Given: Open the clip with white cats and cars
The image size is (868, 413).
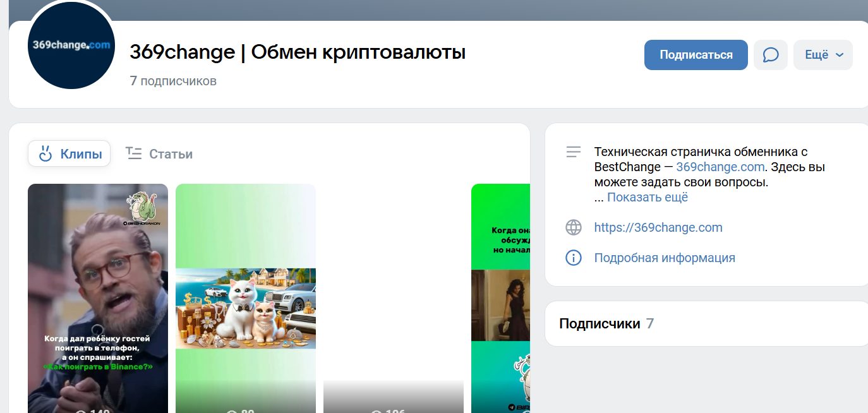Looking at the screenshot, I should [x=245, y=297].
